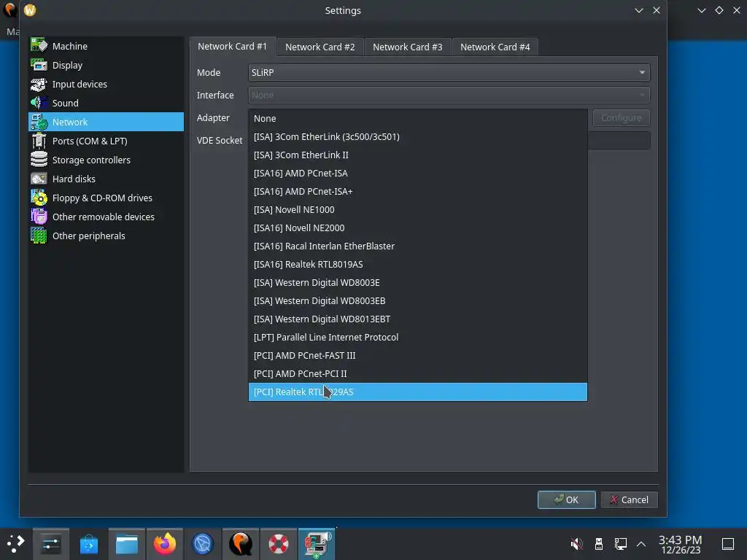
Task: Choose [ISA16] Racal Interlan EtherBlaster
Action: [418, 246]
